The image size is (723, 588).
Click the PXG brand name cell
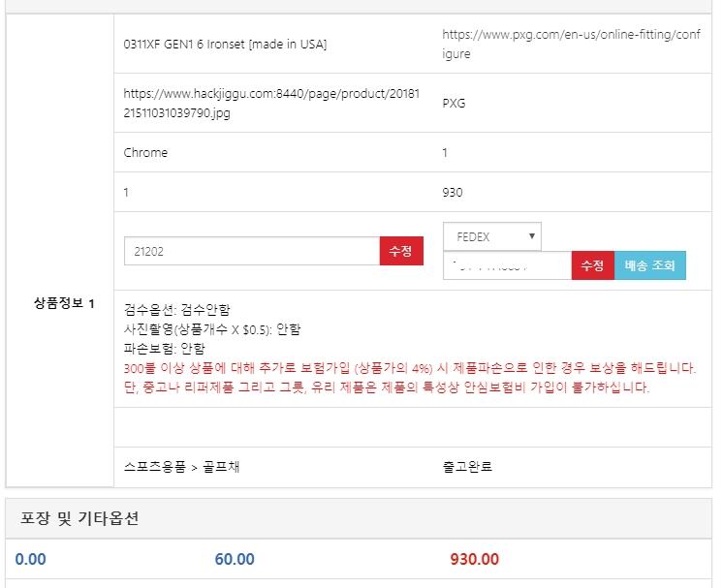(x=454, y=103)
